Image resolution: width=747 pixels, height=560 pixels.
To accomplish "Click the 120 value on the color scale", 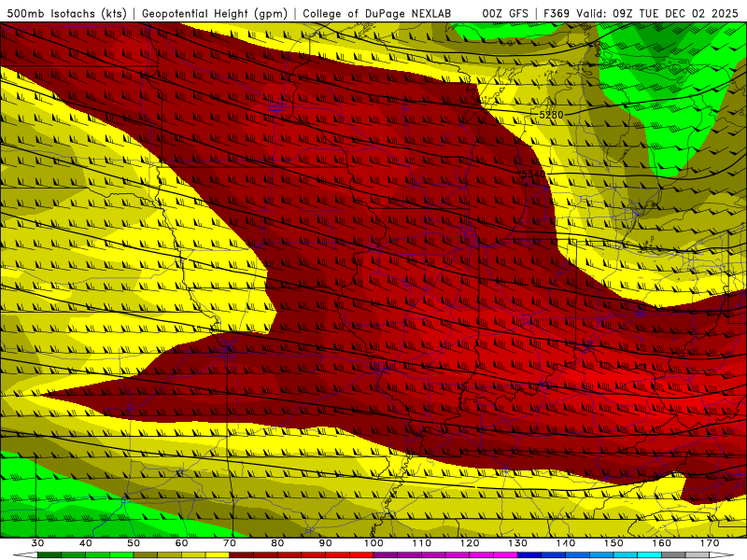I will coord(470,543).
